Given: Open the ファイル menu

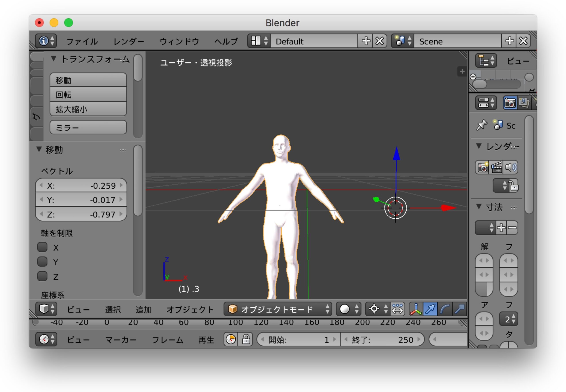Looking at the screenshot, I should point(82,41).
